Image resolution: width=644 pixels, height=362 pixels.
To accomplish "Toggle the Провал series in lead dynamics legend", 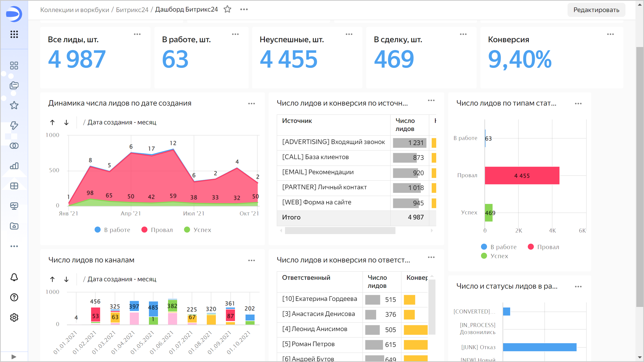I will pyautogui.click(x=157, y=230).
